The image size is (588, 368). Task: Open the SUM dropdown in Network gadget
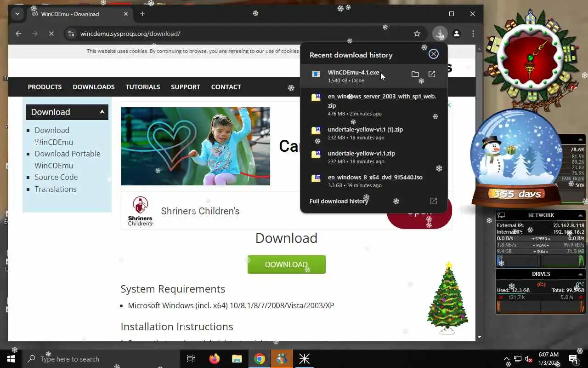[541, 252]
